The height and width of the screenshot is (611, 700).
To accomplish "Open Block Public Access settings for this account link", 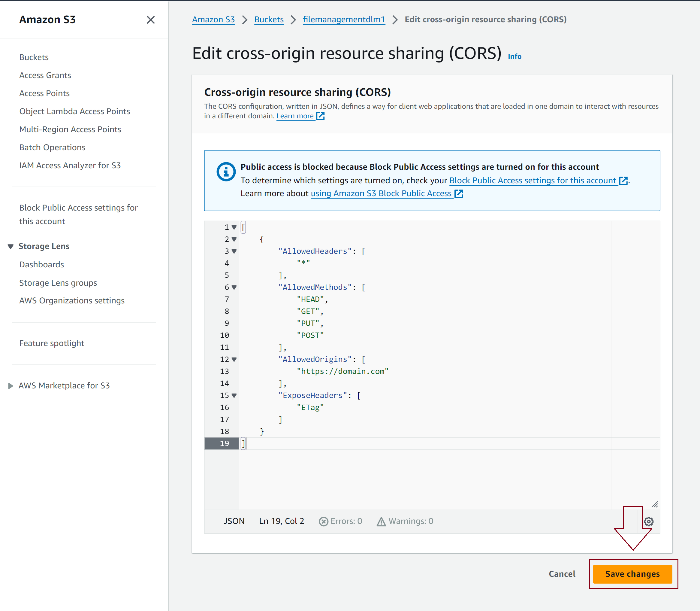I will [x=533, y=180].
